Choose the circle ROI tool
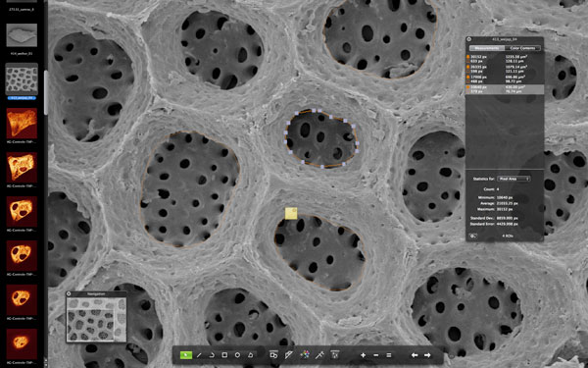Image resolution: width=588 pixels, height=368 pixels. coord(237,355)
